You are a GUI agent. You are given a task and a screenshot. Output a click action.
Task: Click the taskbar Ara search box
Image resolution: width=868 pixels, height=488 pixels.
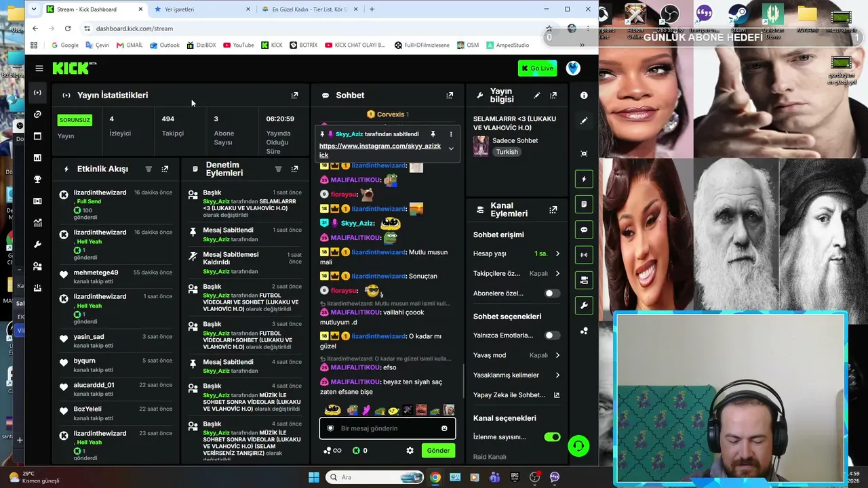(x=374, y=477)
